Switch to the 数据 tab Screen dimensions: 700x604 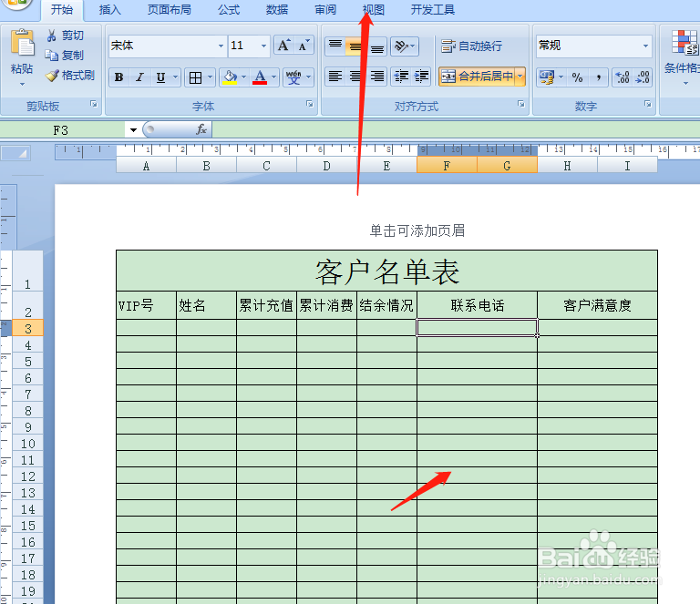tap(277, 10)
